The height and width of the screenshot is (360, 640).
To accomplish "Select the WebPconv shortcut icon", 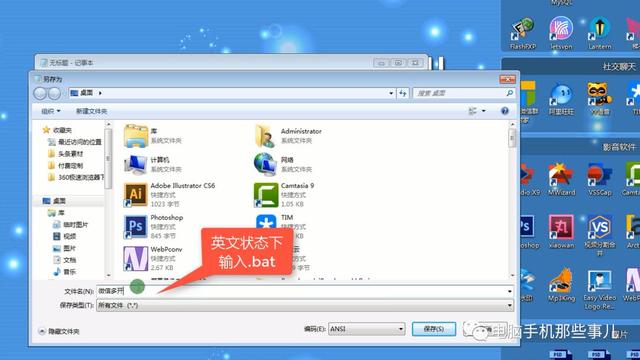I will click(x=136, y=258).
